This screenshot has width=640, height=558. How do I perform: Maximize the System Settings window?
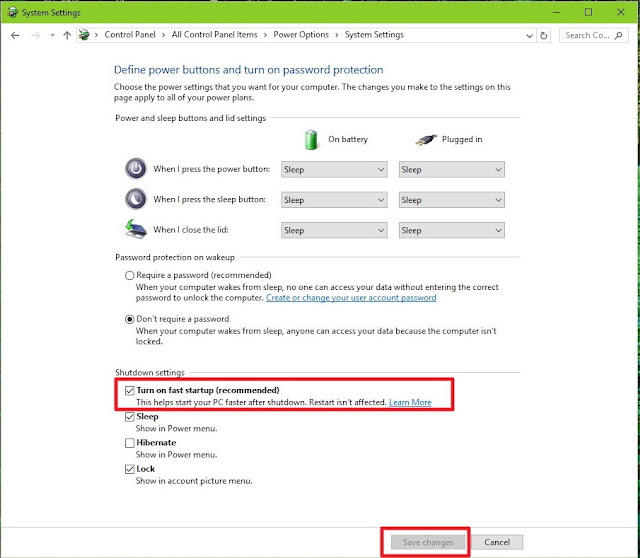coord(588,12)
